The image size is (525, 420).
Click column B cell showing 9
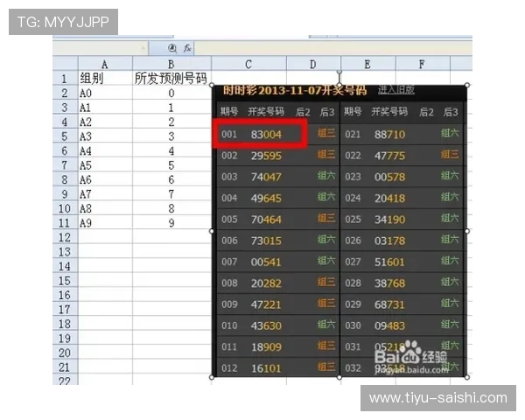[171, 223]
